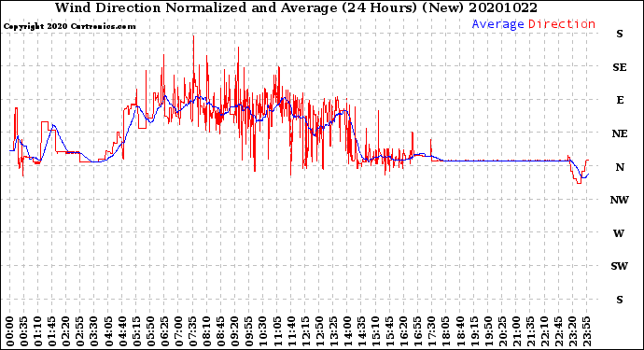Click the 12:50 time axis label

[319, 331]
